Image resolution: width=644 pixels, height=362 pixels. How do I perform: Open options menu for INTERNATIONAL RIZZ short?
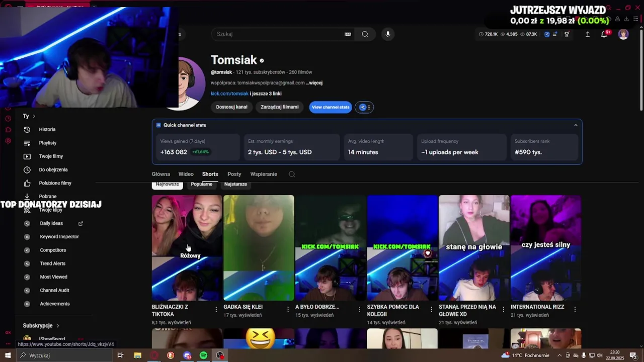coord(575,309)
